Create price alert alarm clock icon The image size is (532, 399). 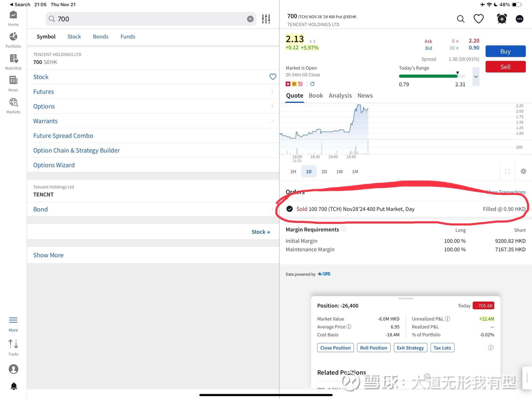(502, 19)
